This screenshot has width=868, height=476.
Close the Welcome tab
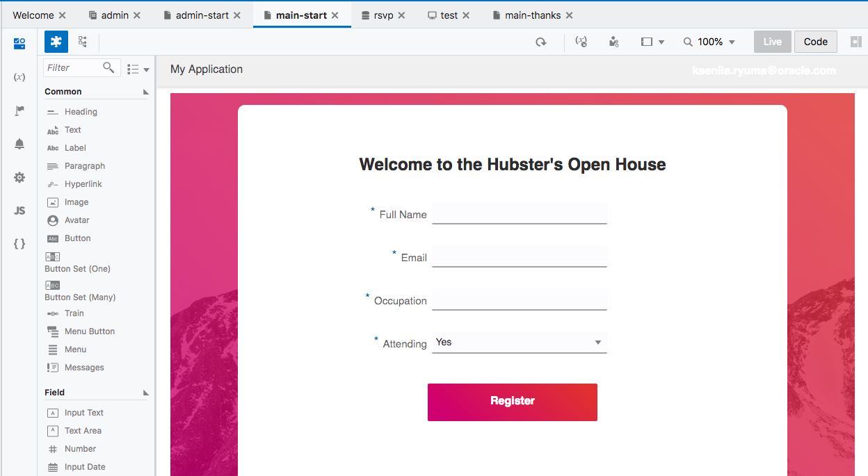(x=63, y=15)
